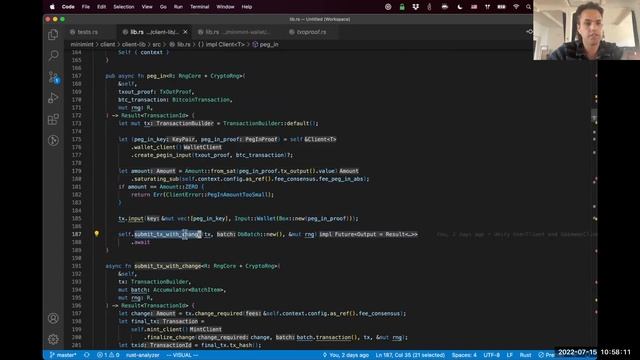Screen dimensions: 640x360
Task: Click the battery icon in menu bar
Action: point(502,7)
